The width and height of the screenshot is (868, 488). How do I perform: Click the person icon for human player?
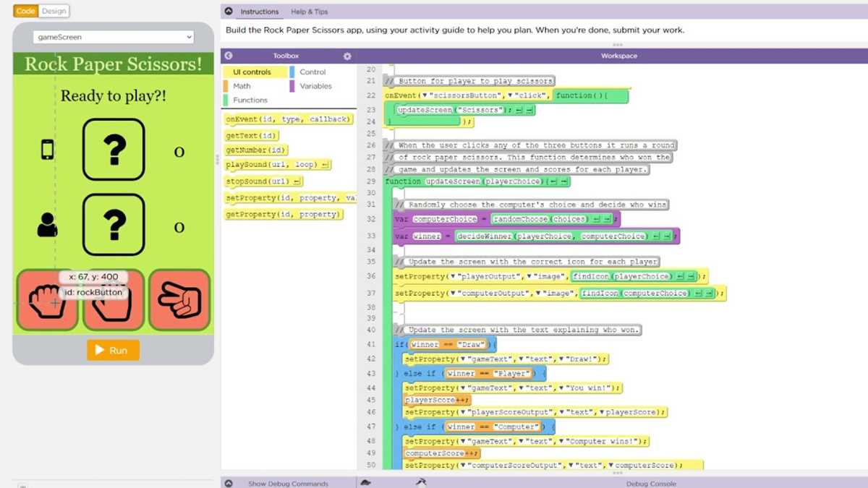(48, 226)
